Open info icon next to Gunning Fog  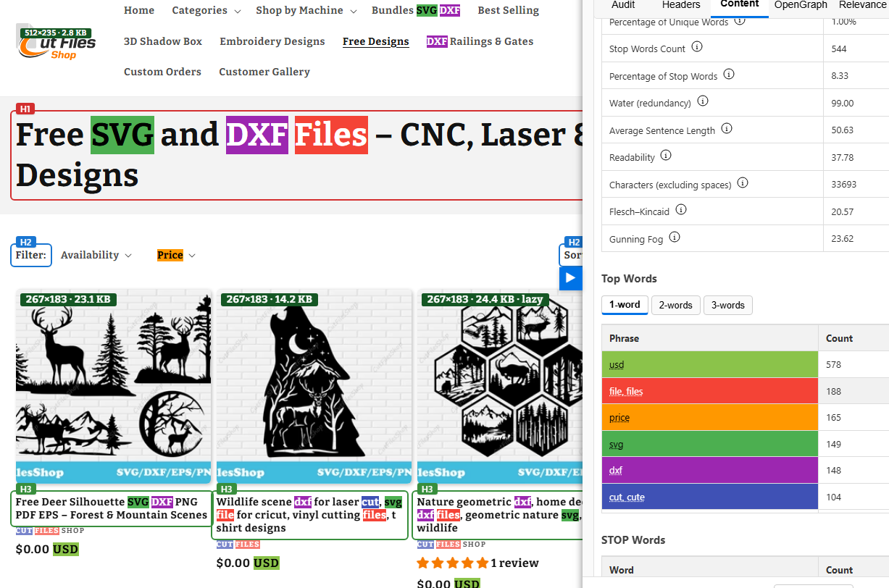[675, 238]
